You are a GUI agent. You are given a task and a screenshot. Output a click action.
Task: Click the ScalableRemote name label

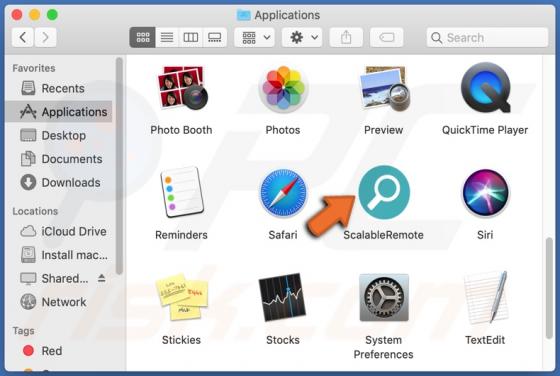click(384, 235)
